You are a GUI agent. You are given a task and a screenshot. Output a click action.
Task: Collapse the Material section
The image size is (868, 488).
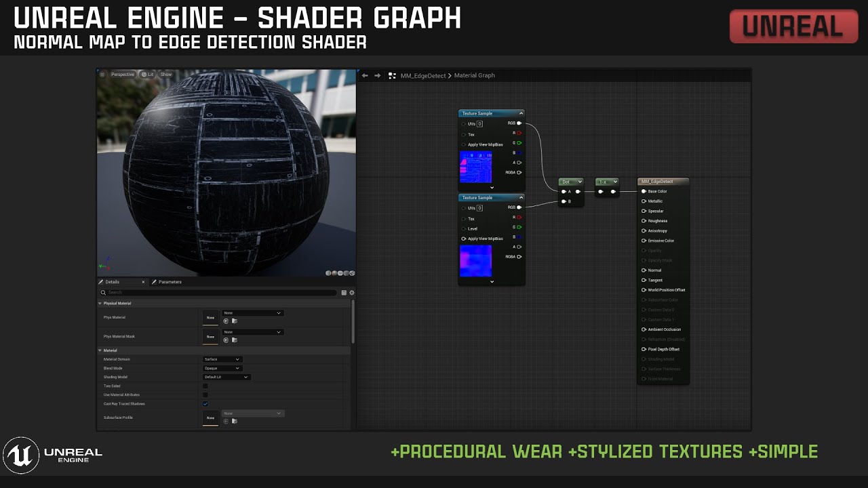click(100, 350)
